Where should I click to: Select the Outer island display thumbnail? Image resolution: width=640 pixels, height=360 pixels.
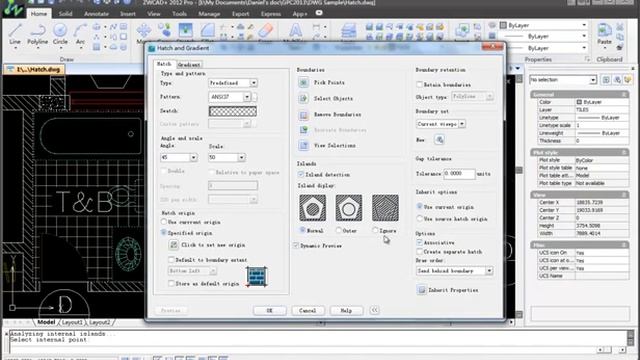349,208
